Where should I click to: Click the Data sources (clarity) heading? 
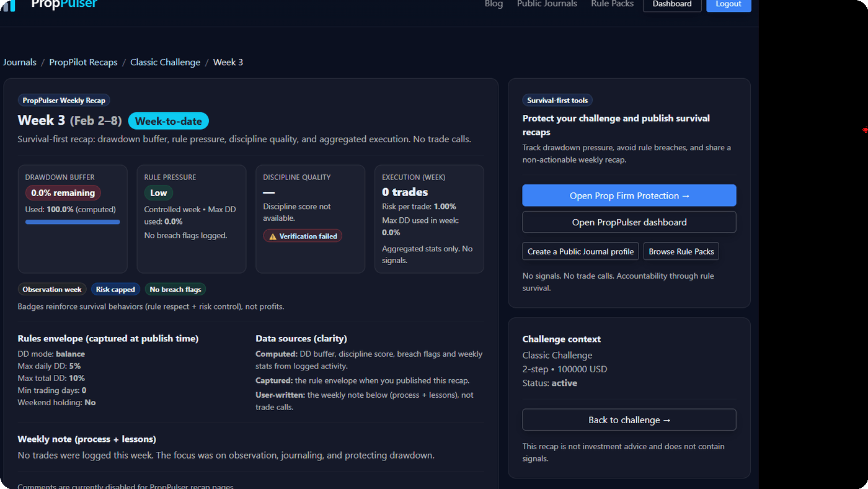point(301,339)
